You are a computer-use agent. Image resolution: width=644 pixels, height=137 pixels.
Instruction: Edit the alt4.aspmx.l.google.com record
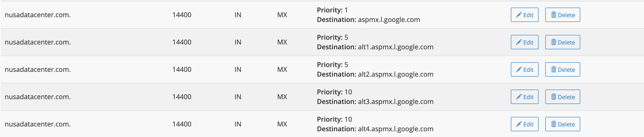pos(525,124)
